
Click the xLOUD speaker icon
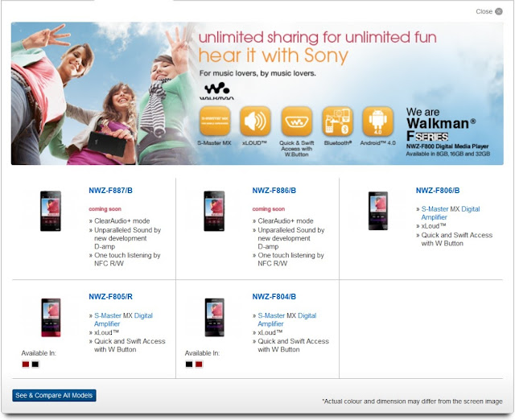[255, 121]
